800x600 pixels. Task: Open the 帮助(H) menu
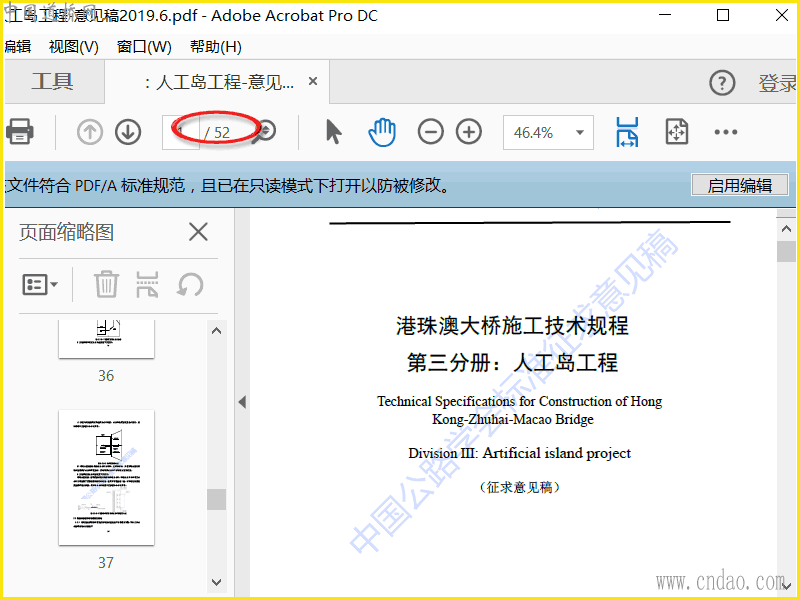(215, 47)
